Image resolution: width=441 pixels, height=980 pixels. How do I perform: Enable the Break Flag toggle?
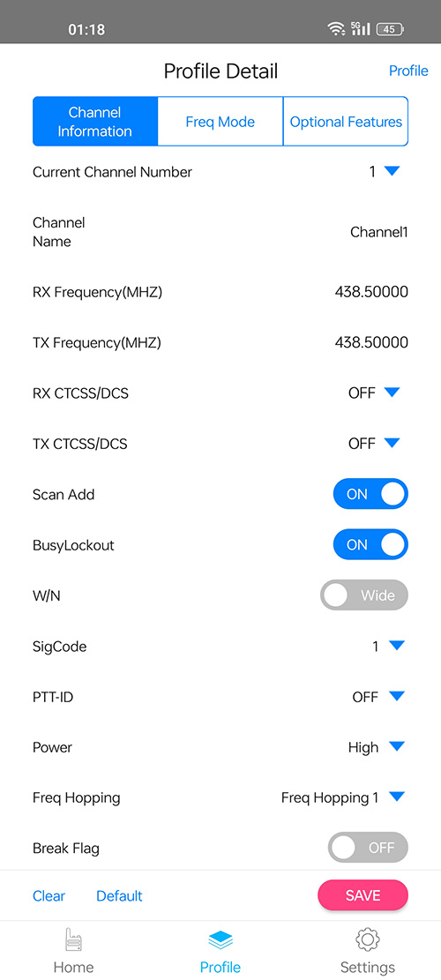[x=368, y=848]
